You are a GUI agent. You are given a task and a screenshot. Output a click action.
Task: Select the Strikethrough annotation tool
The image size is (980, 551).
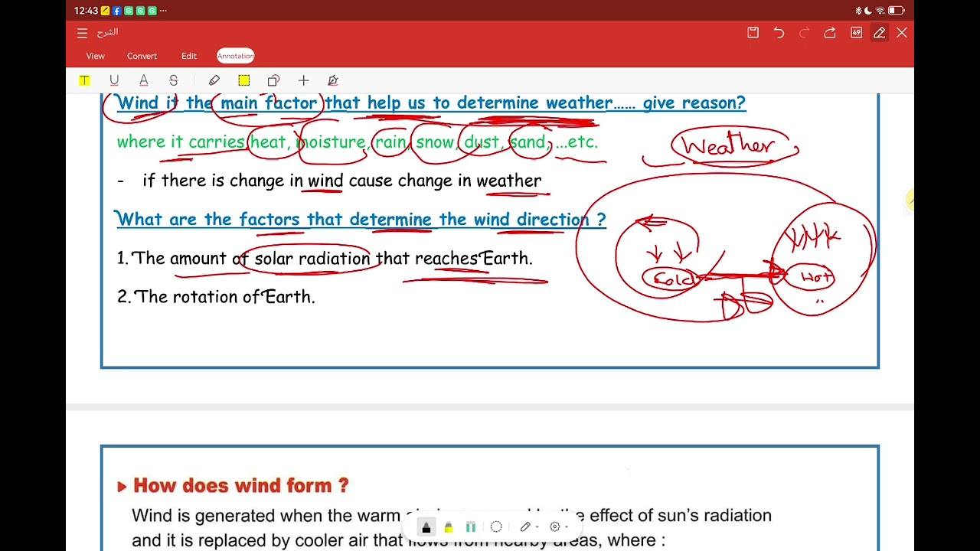click(x=174, y=80)
